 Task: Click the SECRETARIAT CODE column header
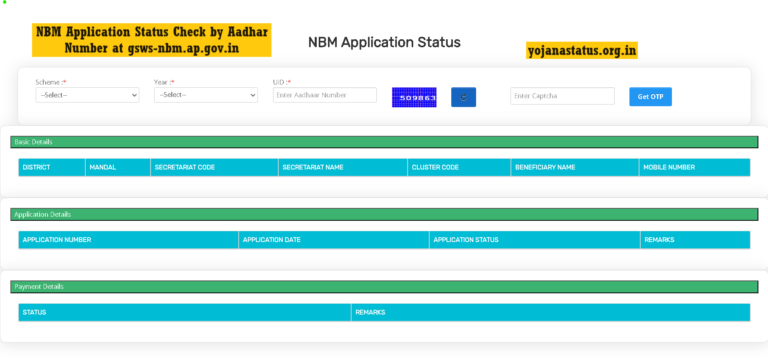pos(215,168)
